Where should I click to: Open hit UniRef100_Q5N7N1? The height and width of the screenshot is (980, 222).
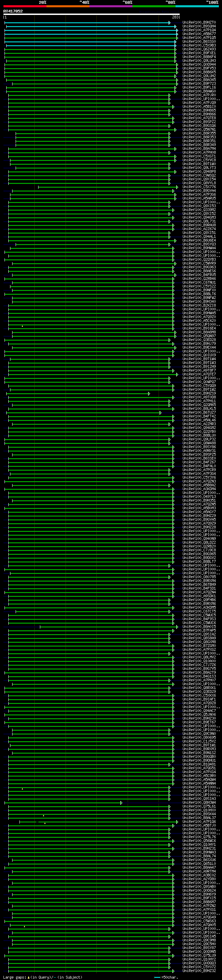point(199,129)
